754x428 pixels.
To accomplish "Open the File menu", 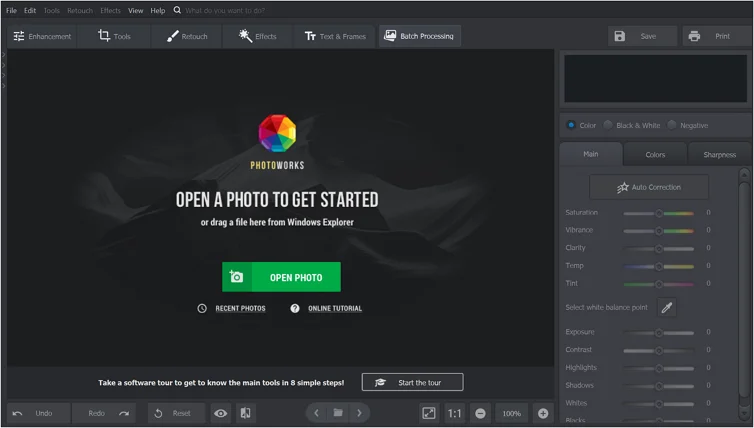I will [x=11, y=10].
